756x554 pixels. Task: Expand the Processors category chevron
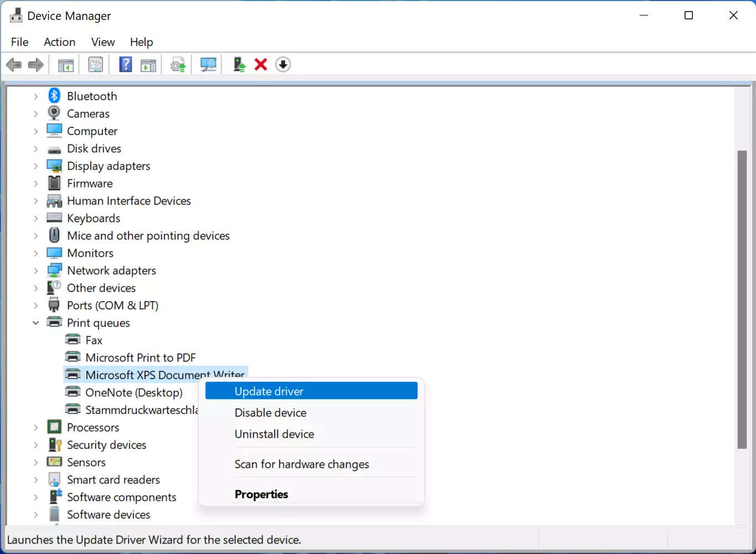[36, 428]
